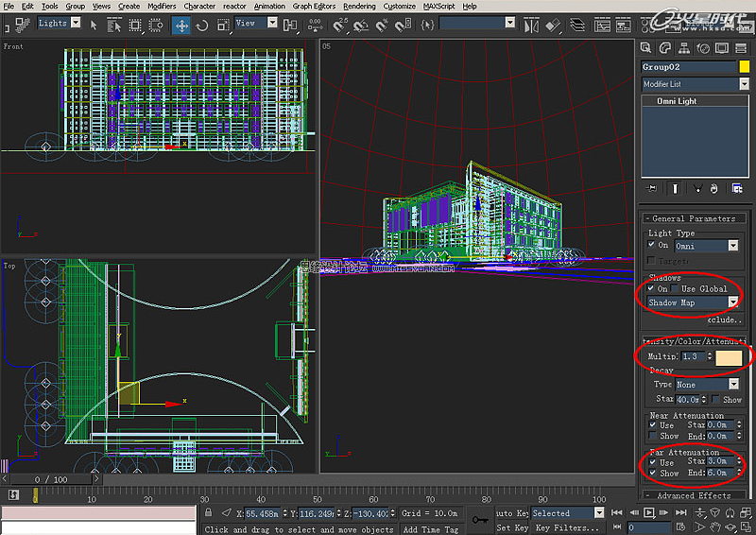Image resolution: width=756 pixels, height=535 pixels.
Task: Click the Key Filters button
Action: [x=564, y=527]
